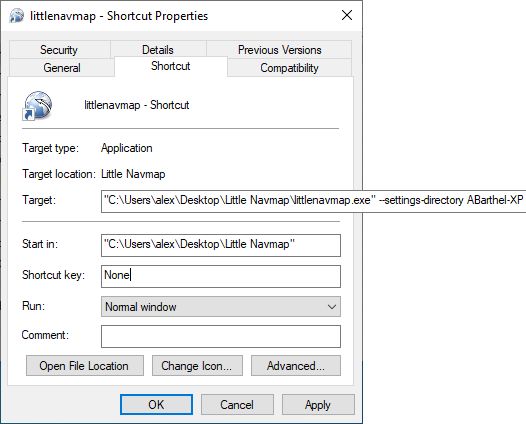Click the 'littlenavmap - Shortcut' name text
Viewport: 526px width, 424px height.
click(137, 105)
